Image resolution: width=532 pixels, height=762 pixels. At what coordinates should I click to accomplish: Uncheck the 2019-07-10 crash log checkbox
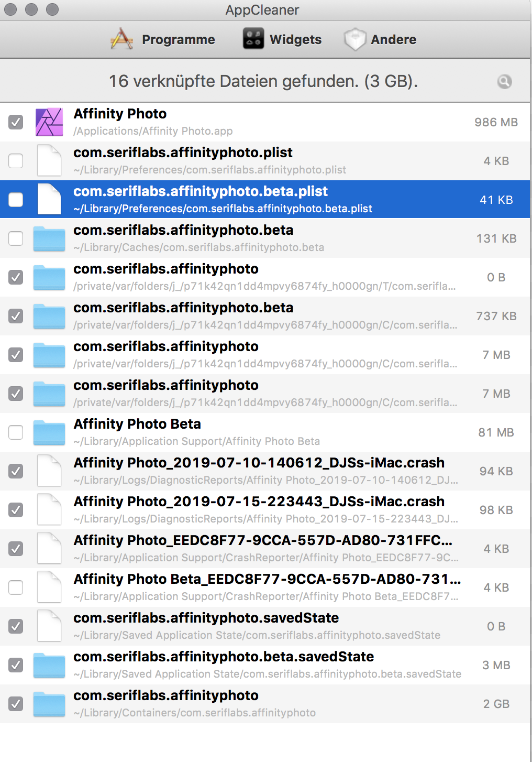(16, 471)
